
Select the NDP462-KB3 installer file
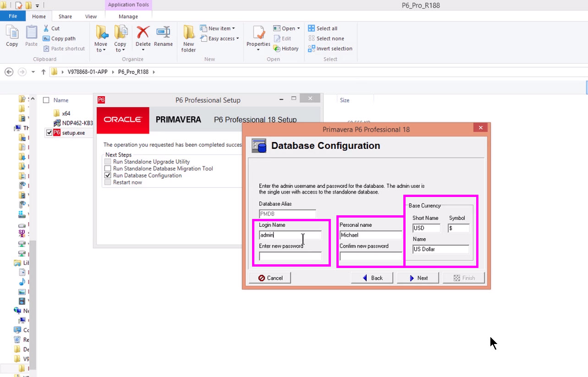73,123
